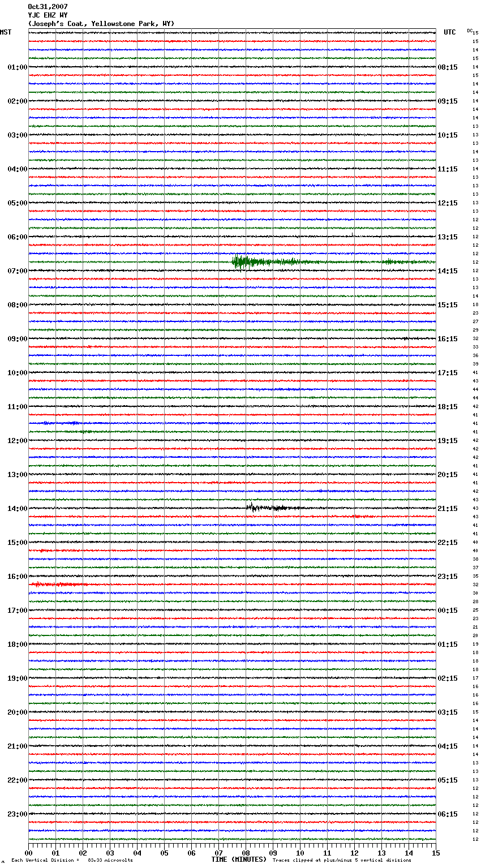Select the 05:00 MST time label
The image size is (481, 868).
click(x=18, y=203)
